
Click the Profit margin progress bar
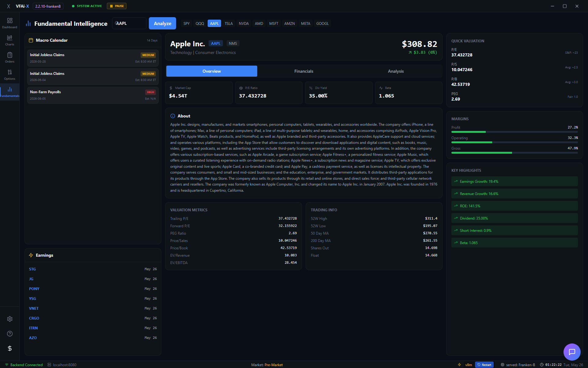514,132
